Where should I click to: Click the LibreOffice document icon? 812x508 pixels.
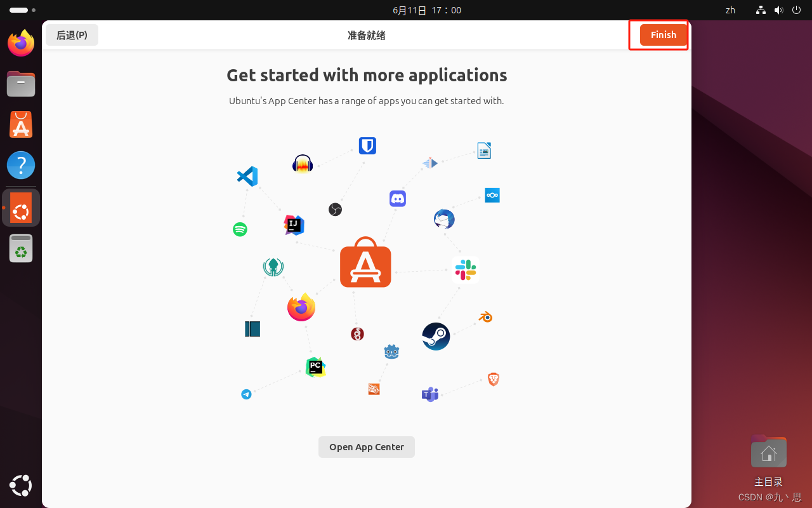484,150
